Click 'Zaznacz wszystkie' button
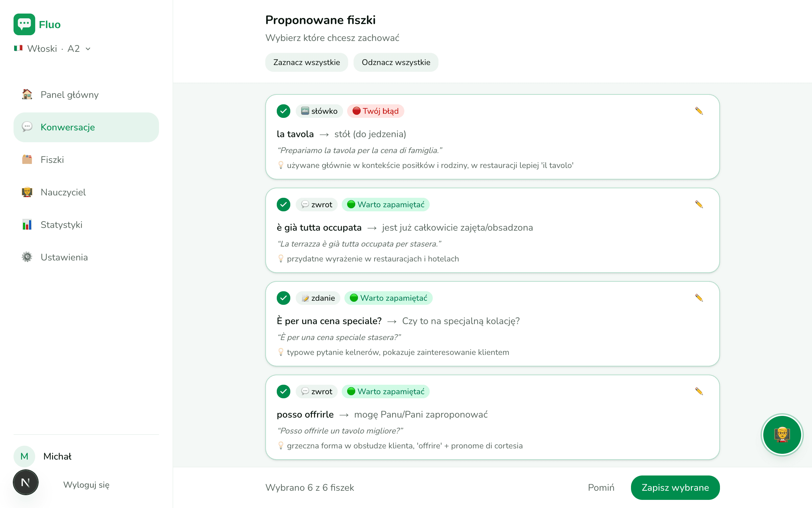The height and width of the screenshot is (508, 812). click(307, 62)
